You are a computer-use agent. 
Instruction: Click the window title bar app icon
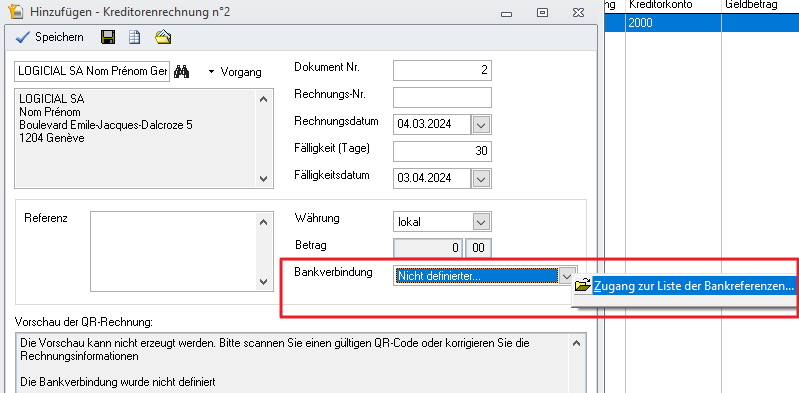[x=15, y=11]
